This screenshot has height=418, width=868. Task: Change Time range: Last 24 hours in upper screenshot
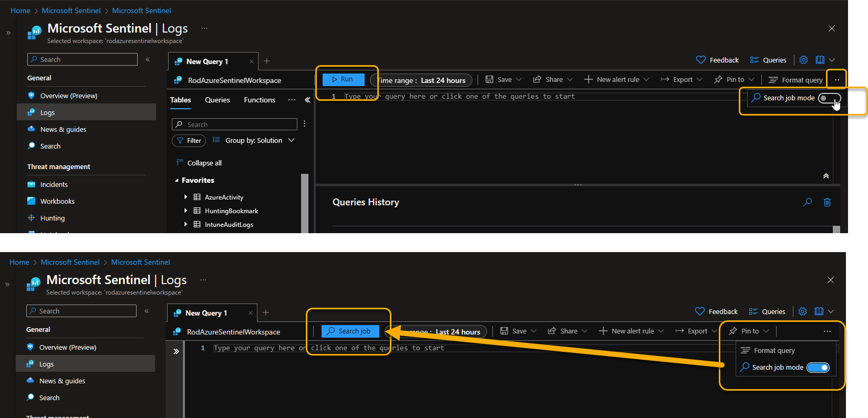point(421,80)
